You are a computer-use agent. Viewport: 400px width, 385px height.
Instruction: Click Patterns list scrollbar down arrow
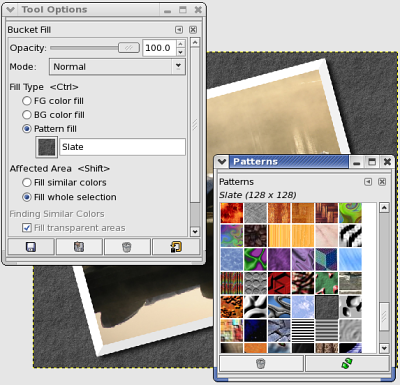pyautogui.click(x=384, y=348)
